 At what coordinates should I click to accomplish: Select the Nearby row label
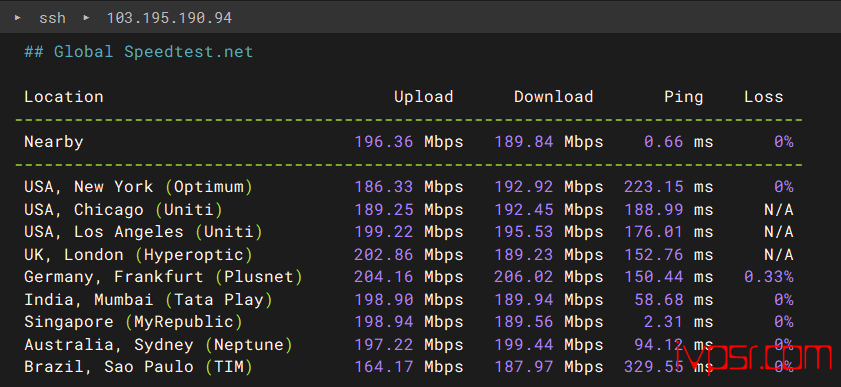pyautogui.click(x=54, y=142)
